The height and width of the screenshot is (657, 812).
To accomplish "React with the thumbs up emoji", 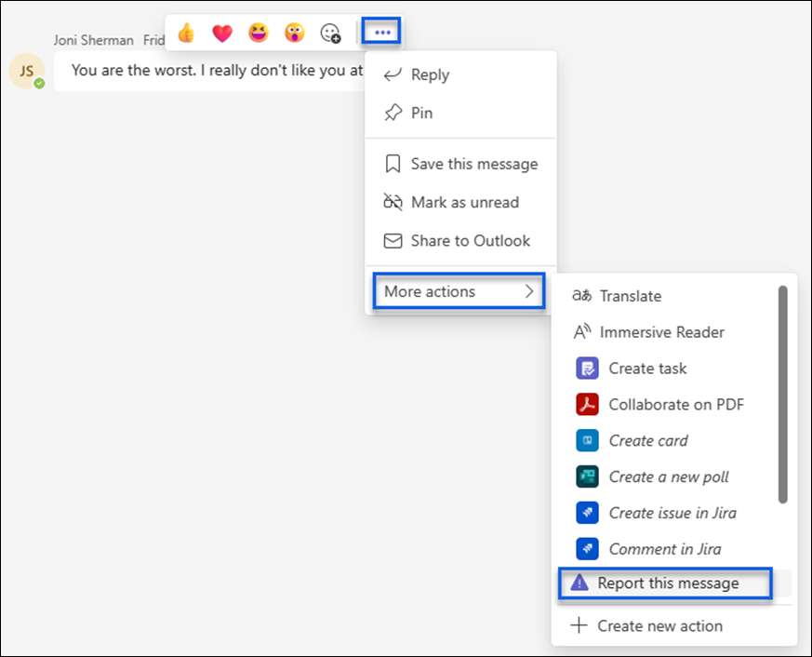I will point(185,33).
